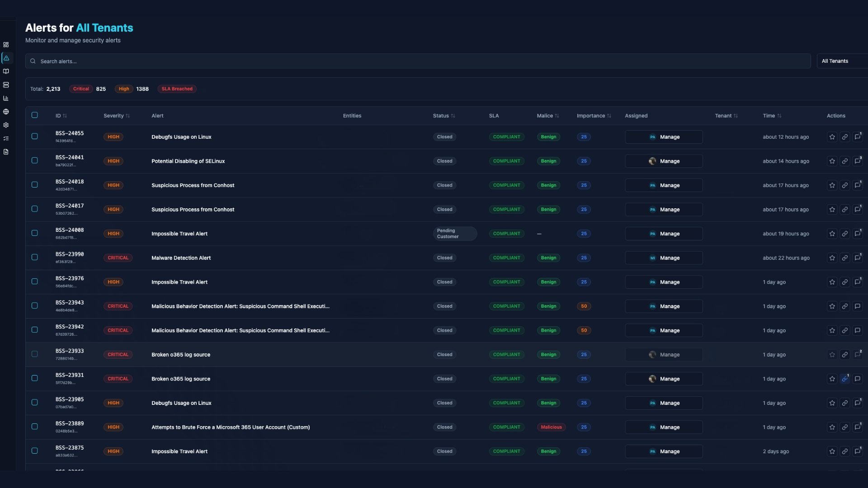This screenshot has height=488, width=868.
Task: Click Manage button for BSS-24041
Action: click(664, 161)
